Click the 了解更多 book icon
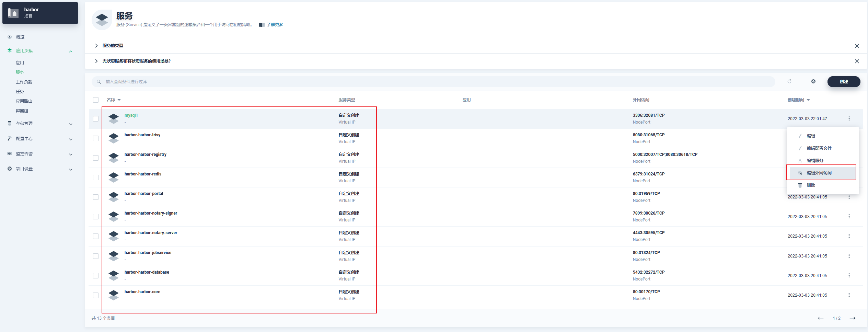868x332 pixels. (262, 25)
